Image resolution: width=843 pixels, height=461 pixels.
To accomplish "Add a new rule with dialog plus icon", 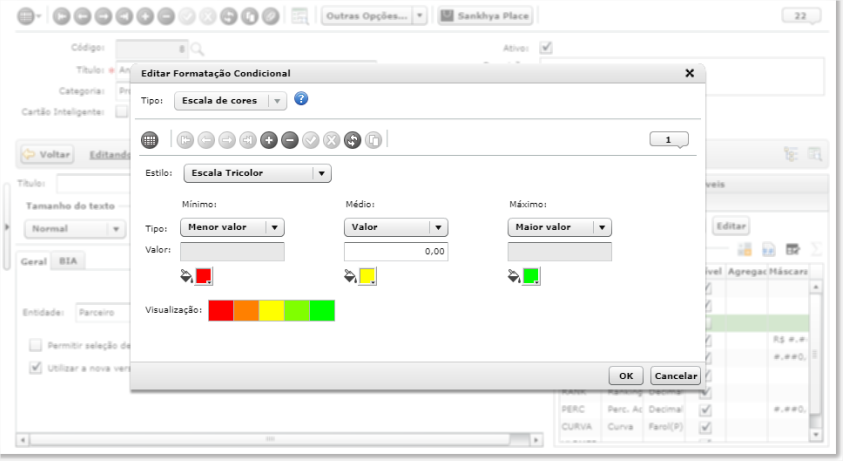I will click(269, 140).
